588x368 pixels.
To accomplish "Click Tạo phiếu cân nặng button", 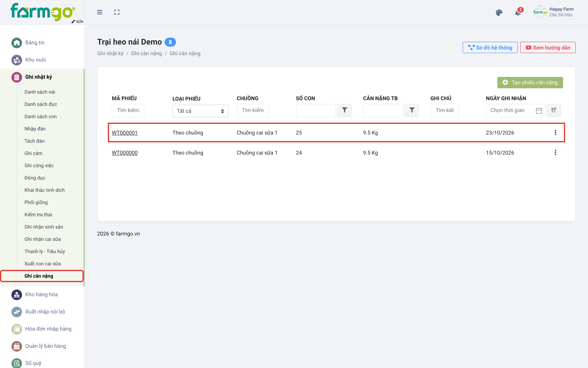I will pos(530,83).
